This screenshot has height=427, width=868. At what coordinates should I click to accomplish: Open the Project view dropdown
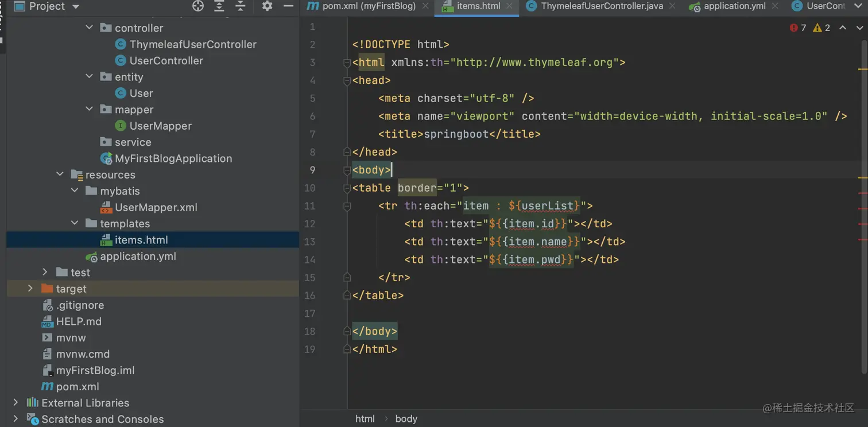(x=76, y=7)
